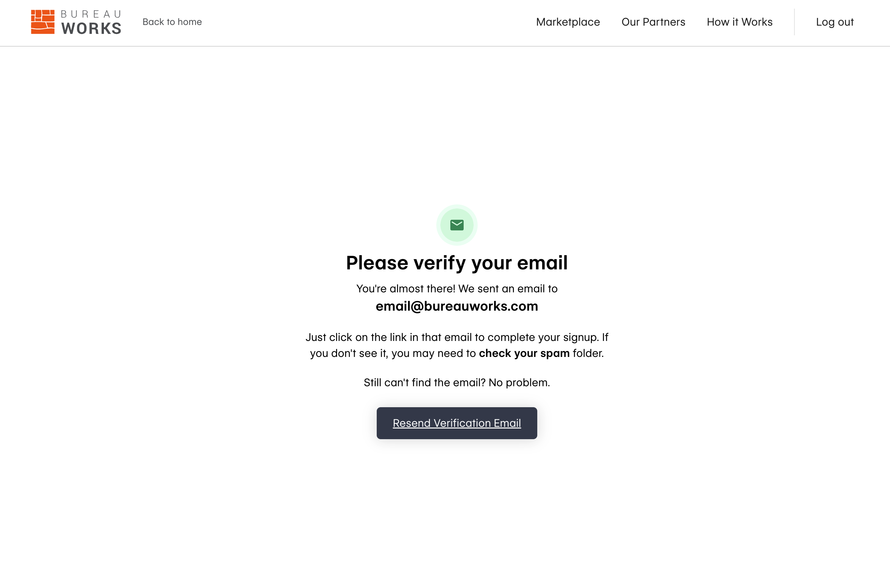Log out using the header link

click(835, 22)
